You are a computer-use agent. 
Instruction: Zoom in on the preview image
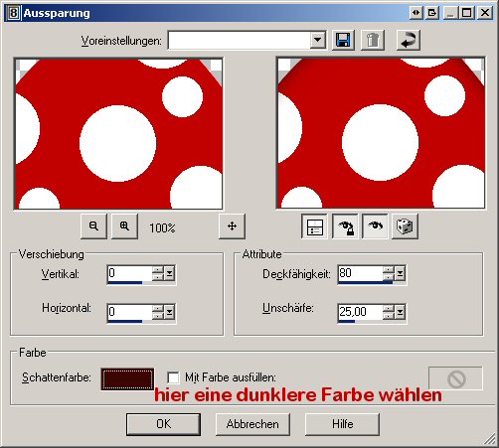click(124, 226)
